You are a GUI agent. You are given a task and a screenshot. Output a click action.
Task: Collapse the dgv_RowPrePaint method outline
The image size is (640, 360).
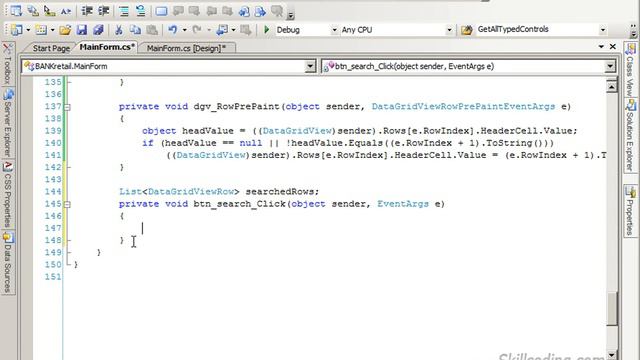(x=67, y=107)
